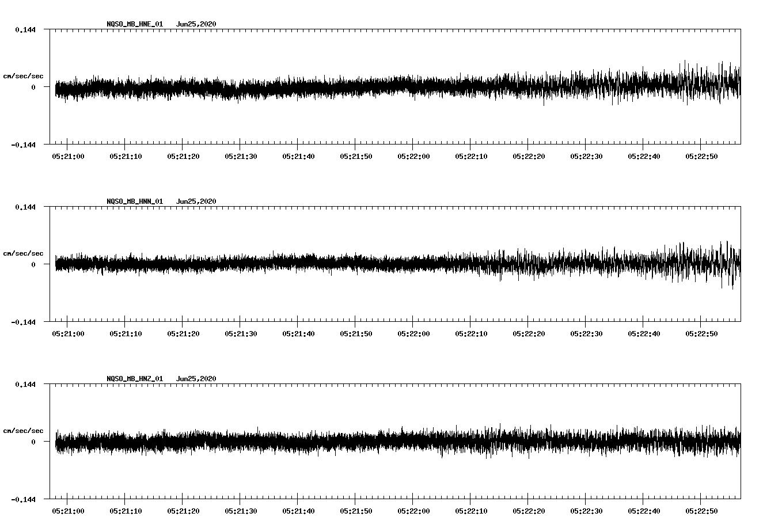Click the -0.144 bottom value on the HNE axis
Viewport: 782px width, 532px height.
click(x=23, y=145)
